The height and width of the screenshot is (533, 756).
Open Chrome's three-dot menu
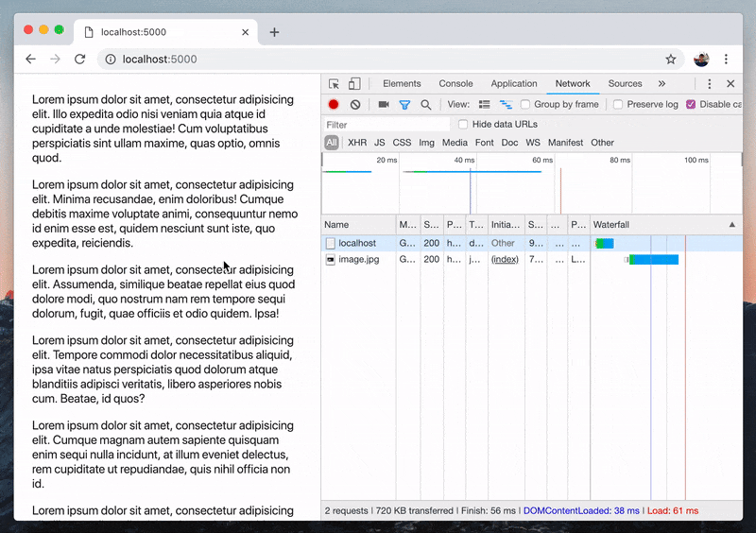click(x=726, y=60)
